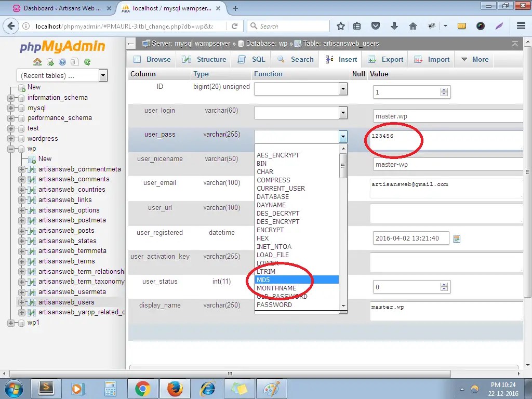532x399 pixels.
Task: Reload the navigation panel with green arrow icon
Action: [x=87, y=62]
